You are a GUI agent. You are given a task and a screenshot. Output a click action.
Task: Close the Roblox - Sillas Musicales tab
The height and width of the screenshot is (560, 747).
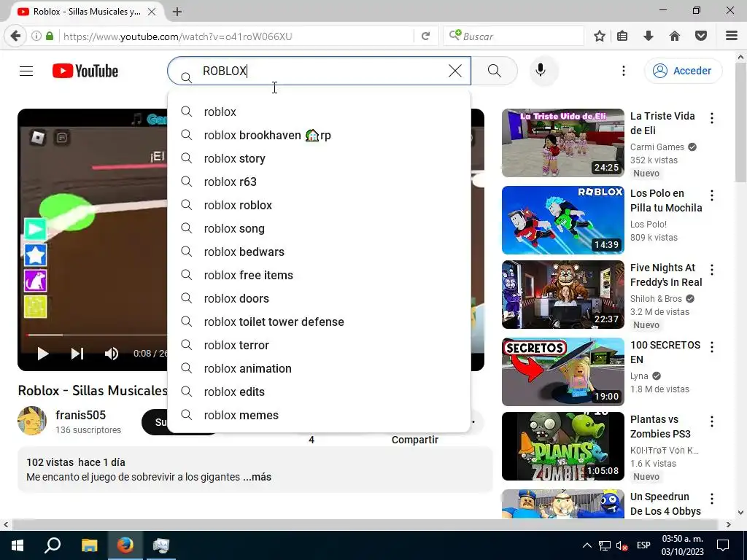(x=152, y=12)
